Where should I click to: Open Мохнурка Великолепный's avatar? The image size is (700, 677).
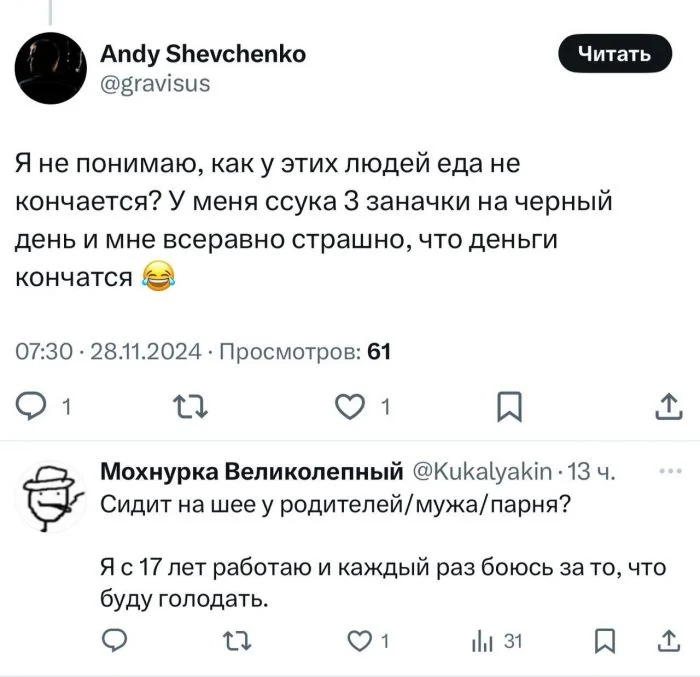[x=52, y=497]
